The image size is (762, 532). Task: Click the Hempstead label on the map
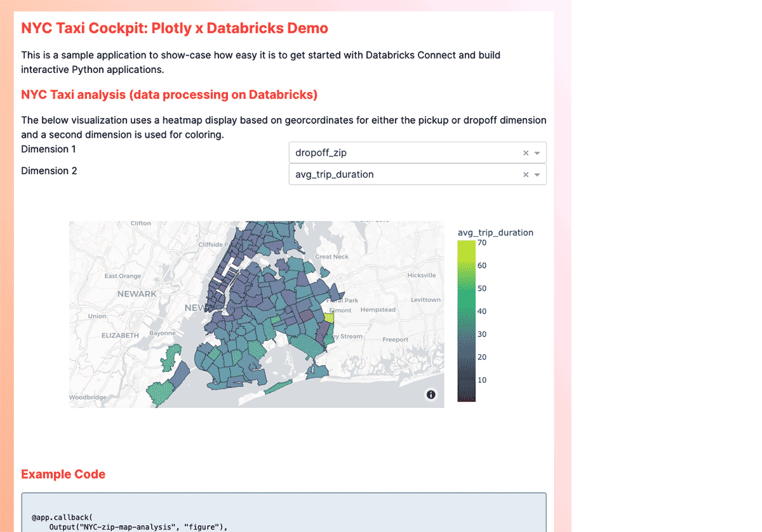pos(377,310)
